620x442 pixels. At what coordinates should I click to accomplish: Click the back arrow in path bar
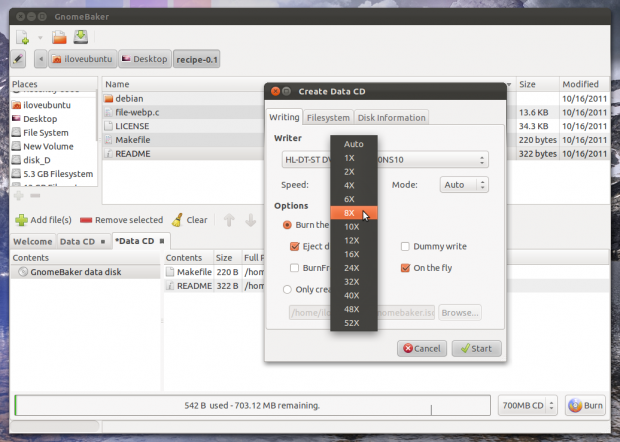[x=41, y=59]
